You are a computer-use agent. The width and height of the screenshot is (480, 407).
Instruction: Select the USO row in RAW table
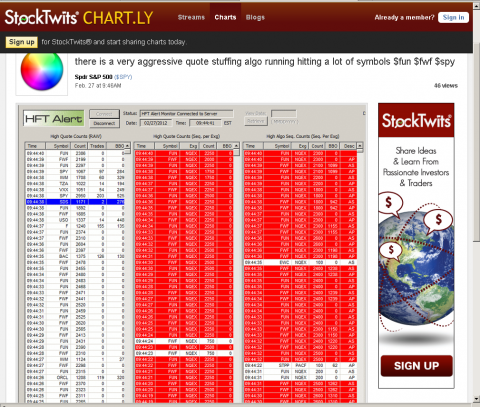pos(75,220)
